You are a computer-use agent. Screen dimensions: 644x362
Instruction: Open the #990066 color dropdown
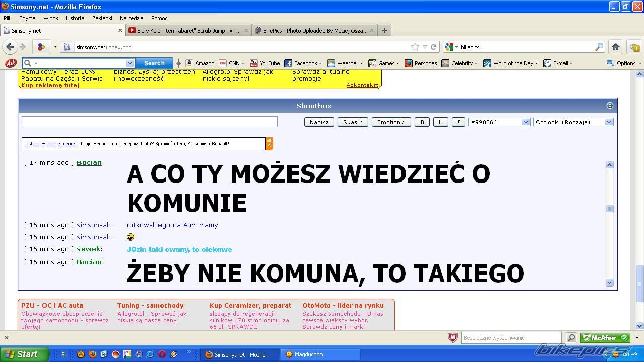click(x=499, y=122)
